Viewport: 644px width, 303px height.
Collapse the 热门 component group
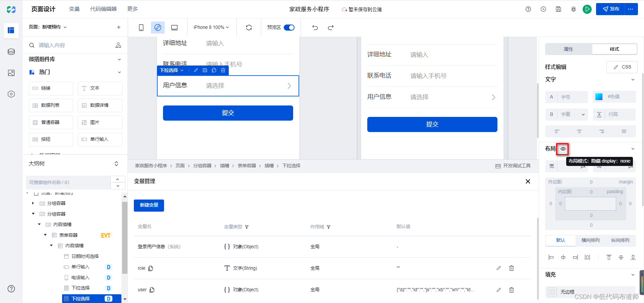119,72
